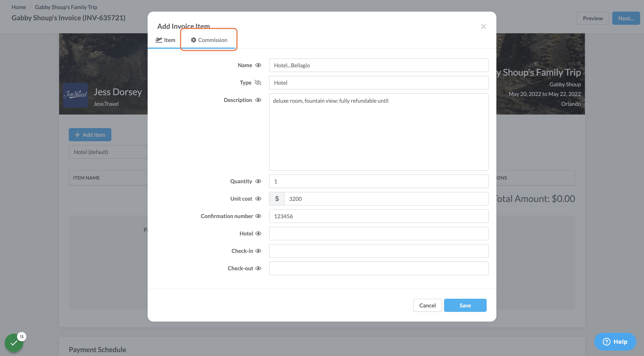Click the green checklist badge icon
This screenshot has height=356, width=644.
tap(14, 343)
